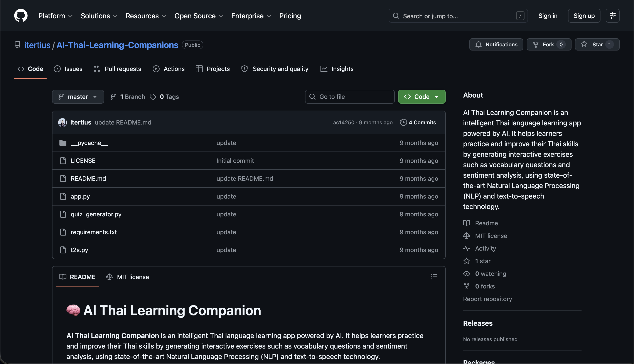
Task: Open the quiz_generator.py file
Action: pyautogui.click(x=96, y=214)
